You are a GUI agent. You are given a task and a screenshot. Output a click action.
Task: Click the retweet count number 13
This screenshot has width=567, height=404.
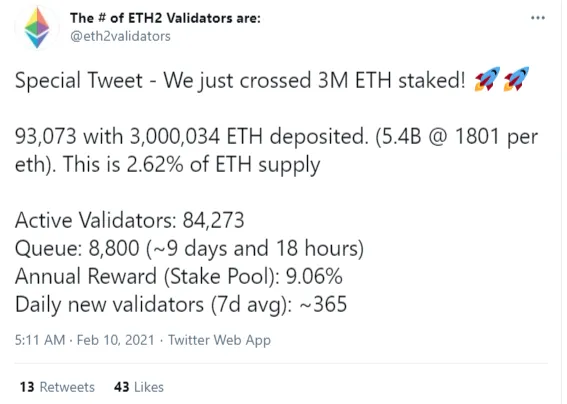coord(27,387)
